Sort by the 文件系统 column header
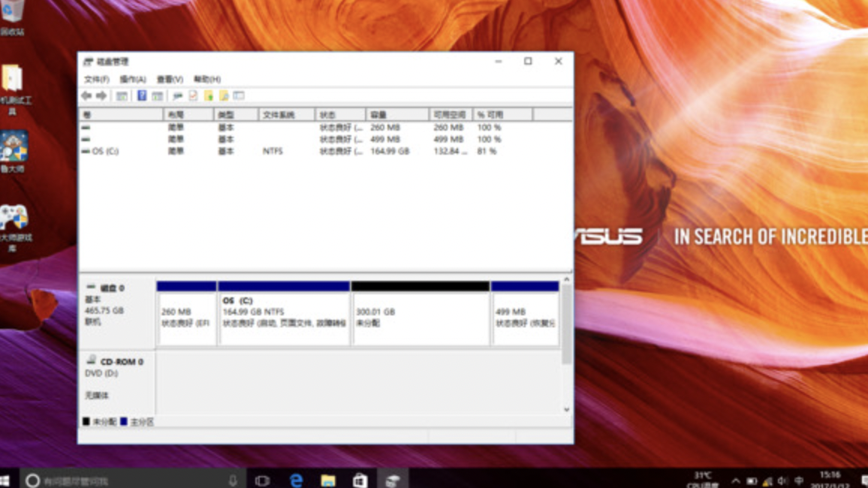Viewport: 868px width, 488px height. click(x=287, y=115)
